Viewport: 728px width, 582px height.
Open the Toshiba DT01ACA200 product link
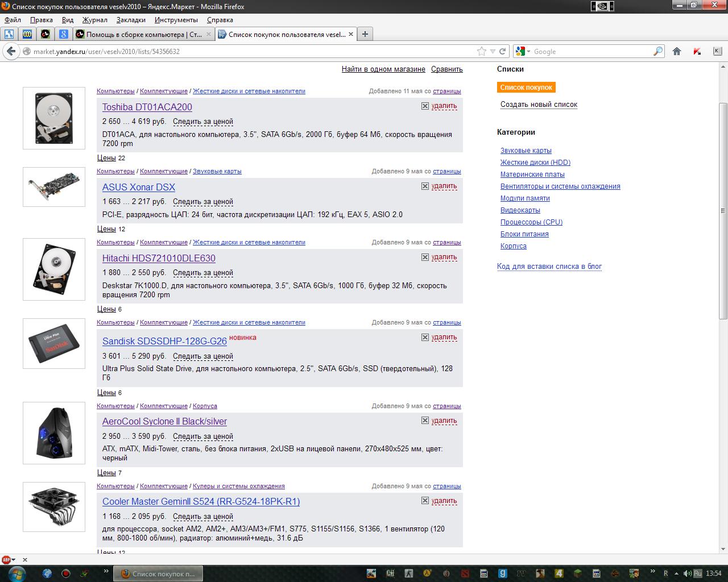tap(147, 107)
